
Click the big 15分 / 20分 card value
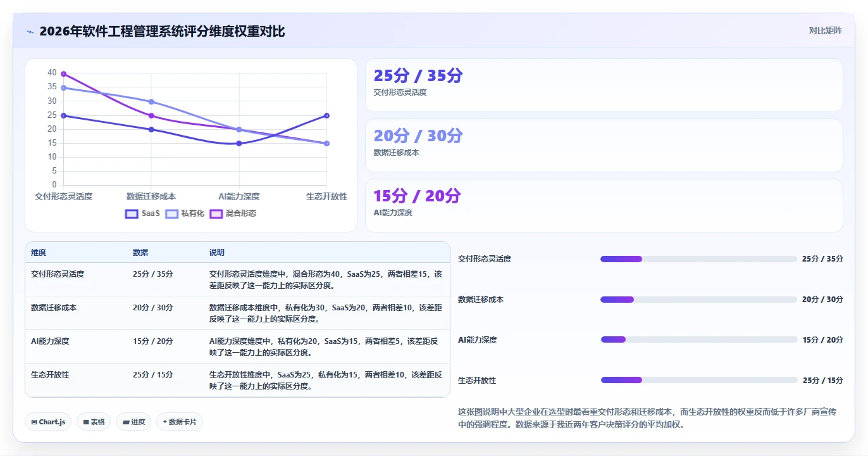coord(418,196)
